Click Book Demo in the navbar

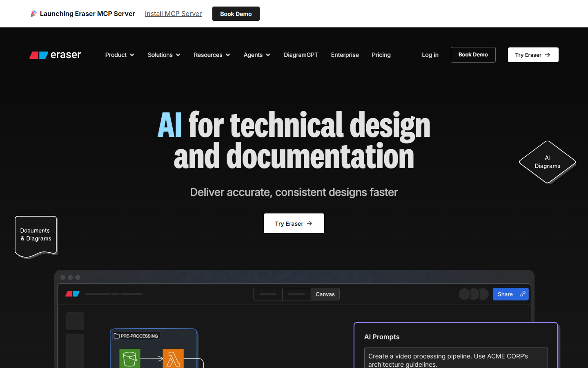coord(473,55)
